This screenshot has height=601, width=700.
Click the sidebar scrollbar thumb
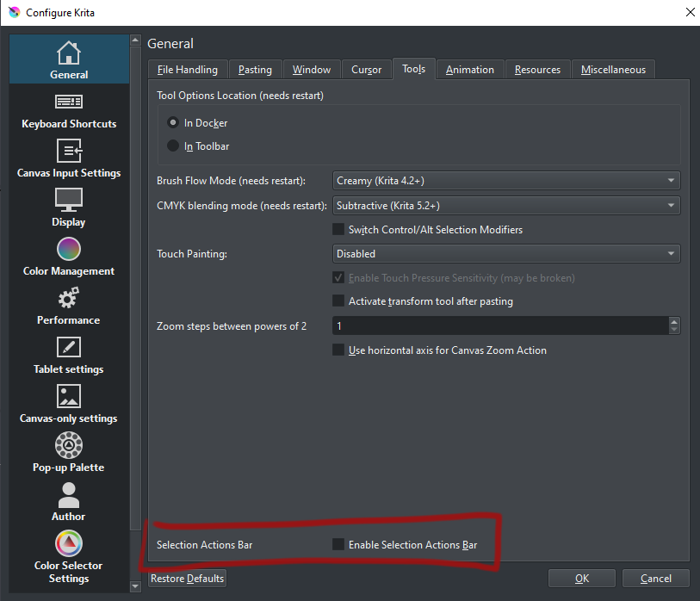(135, 288)
